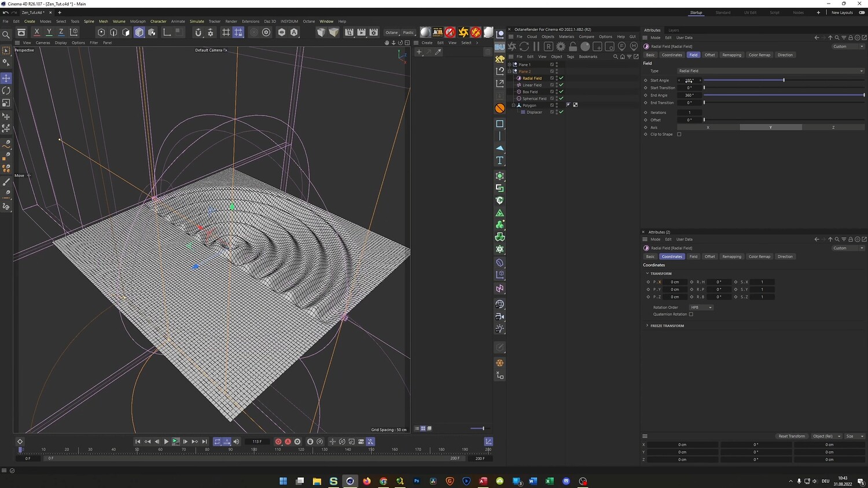Screen dimensions: 868x488
Task: Click the Reset Transform button
Action: (791, 436)
